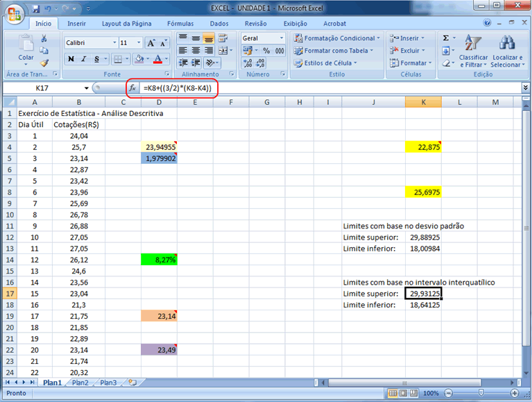This screenshot has height=402, width=532.
Task: Click the percent style icon
Action: tap(266, 51)
